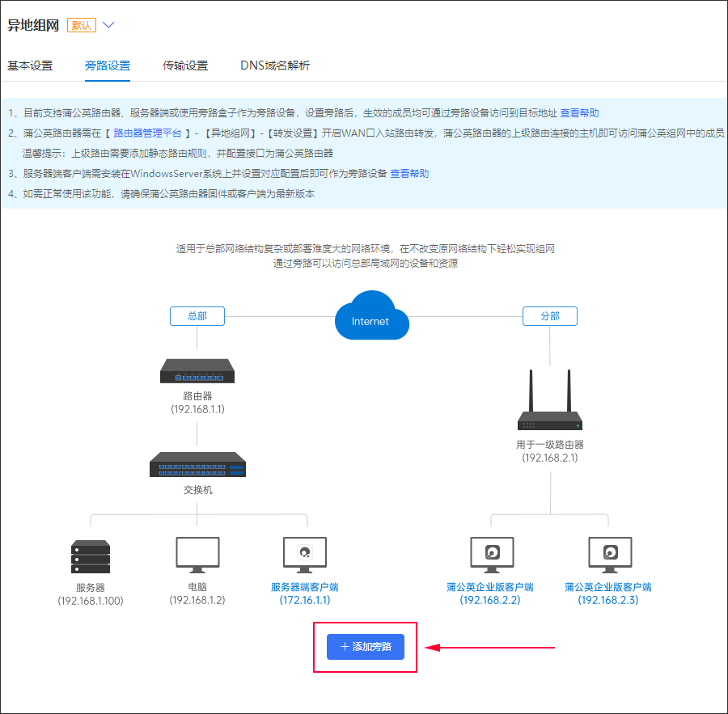Image resolution: width=728 pixels, height=714 pixels.
Task: Click the 蒲公英企业版客户端 (192.168.2.2) label
Action: [x=490, y=594]
